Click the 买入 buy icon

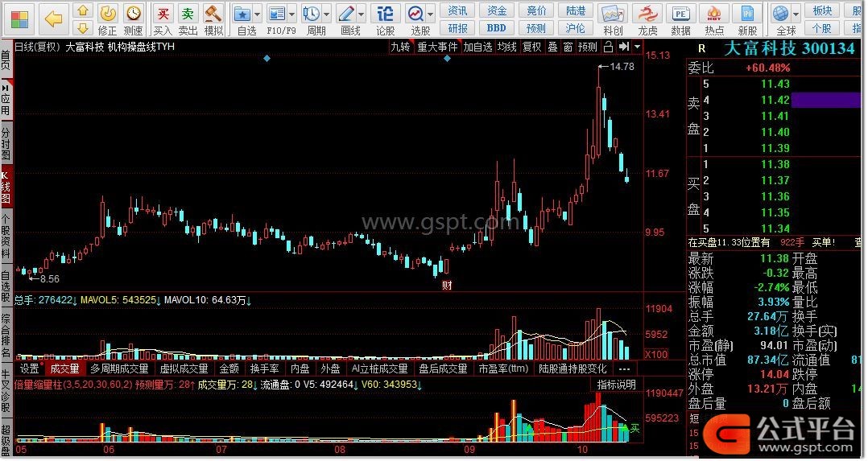click(x=163, y=19)
